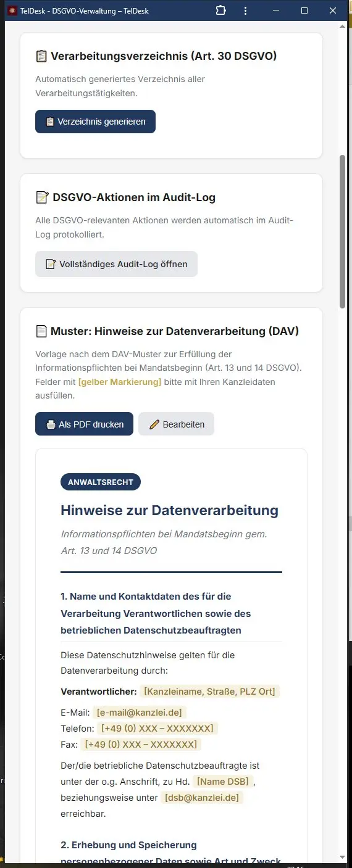Select the Fax number placeholder
352x868 pixels.
(141, 744)
